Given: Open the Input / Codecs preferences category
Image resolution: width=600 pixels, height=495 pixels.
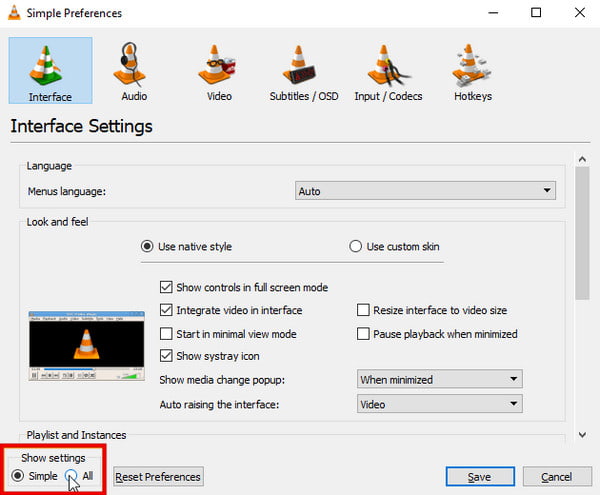Looking at the screenshot, I should click(388, 72).
